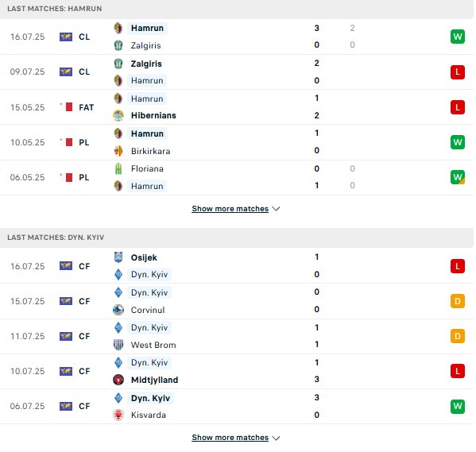The image size is (476, 452).
Task: Click the West Brom crest icon
Action: click(x=118, y=345)
